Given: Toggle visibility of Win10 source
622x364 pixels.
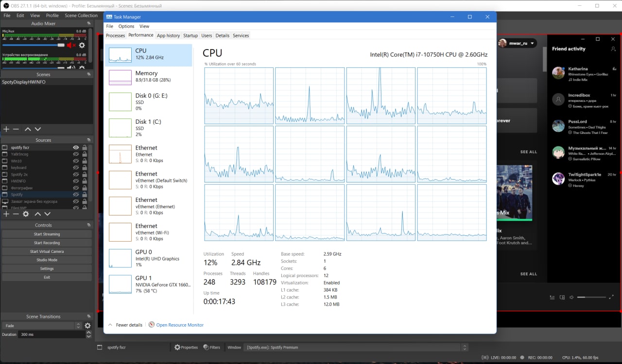Looking at the screenshot, I should (x=76, y=161).
